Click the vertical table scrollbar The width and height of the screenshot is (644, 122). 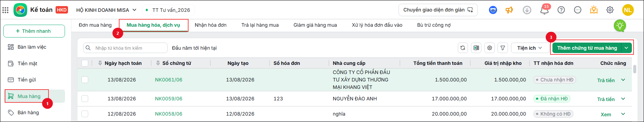click(635, 69)
